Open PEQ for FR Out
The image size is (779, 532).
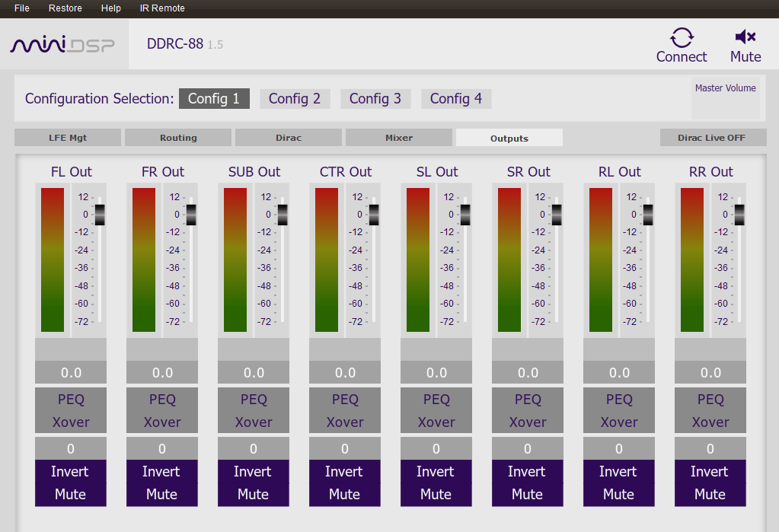pyautogui.click(x=162, y=400)
